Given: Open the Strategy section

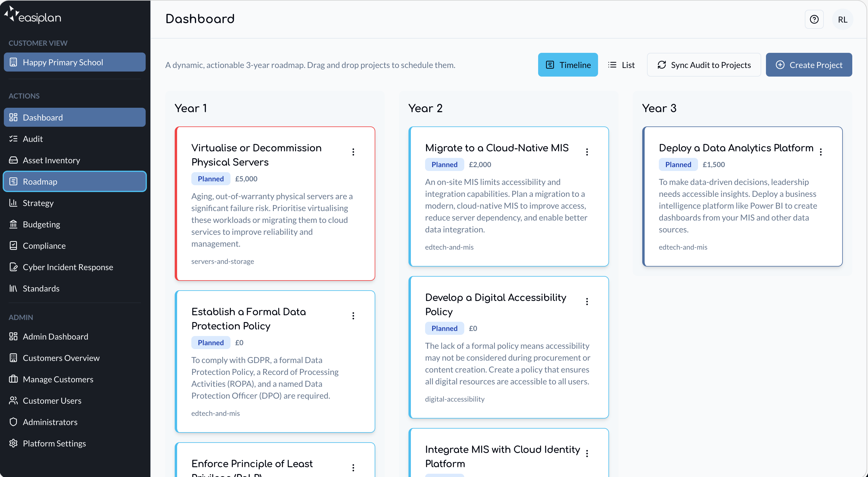Looking at the screenshot, I should 74,203.
